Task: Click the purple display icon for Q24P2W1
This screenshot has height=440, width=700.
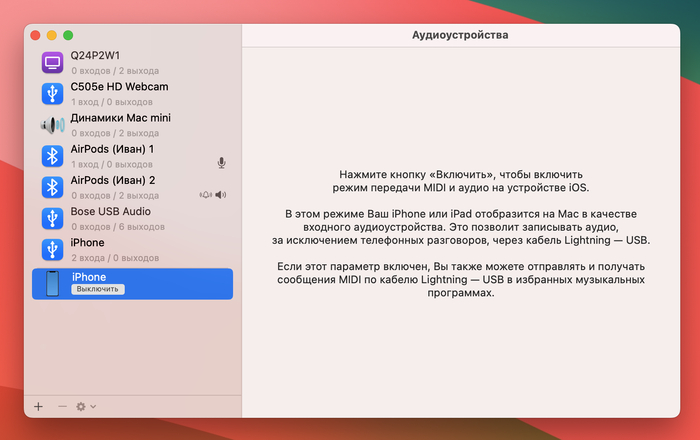Action: click(52, 62)
